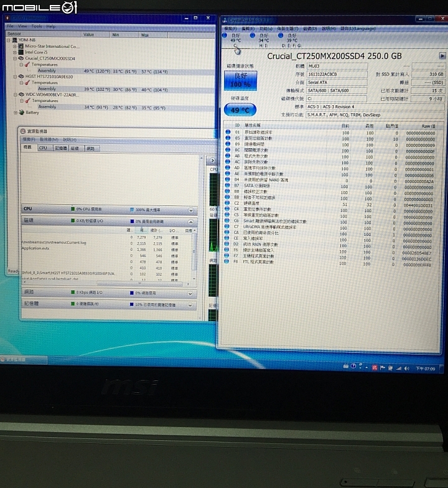The image size is (448, 488).
Task: Switch to CPU tab in Resource Monitor
Action: click(x=45, y=148)
